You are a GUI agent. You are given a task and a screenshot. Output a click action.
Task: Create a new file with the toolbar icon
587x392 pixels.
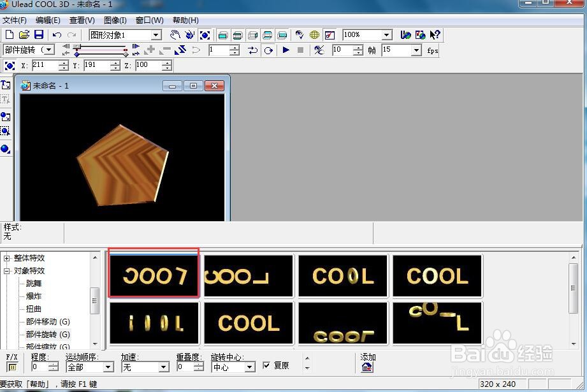click(10, 35)
